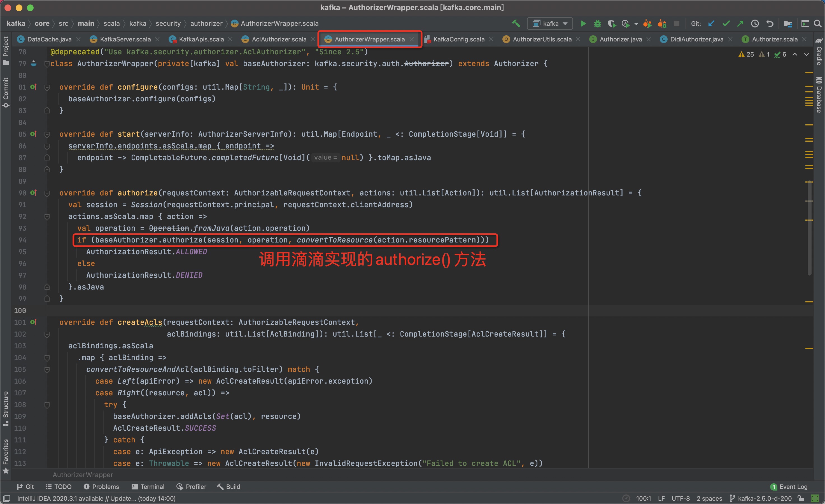Image resolution: width=825 pixels, height=504 pixels.
Task: Toggle the read-only lock icon in status bar
Action: coord(801,498)
